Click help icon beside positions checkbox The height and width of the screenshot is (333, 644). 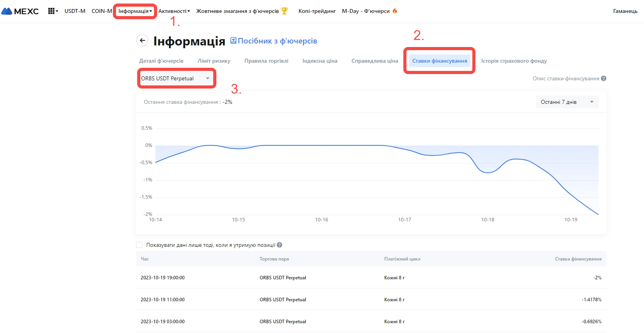point(279,245)
